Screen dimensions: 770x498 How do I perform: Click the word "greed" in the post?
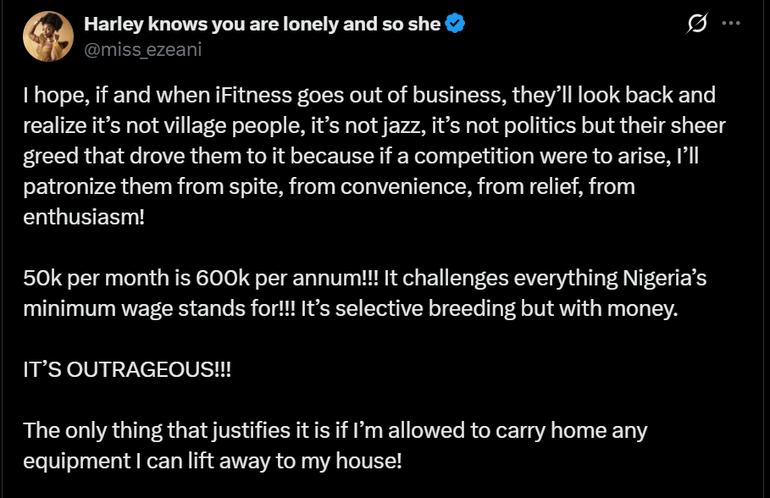tap(48, 155)
